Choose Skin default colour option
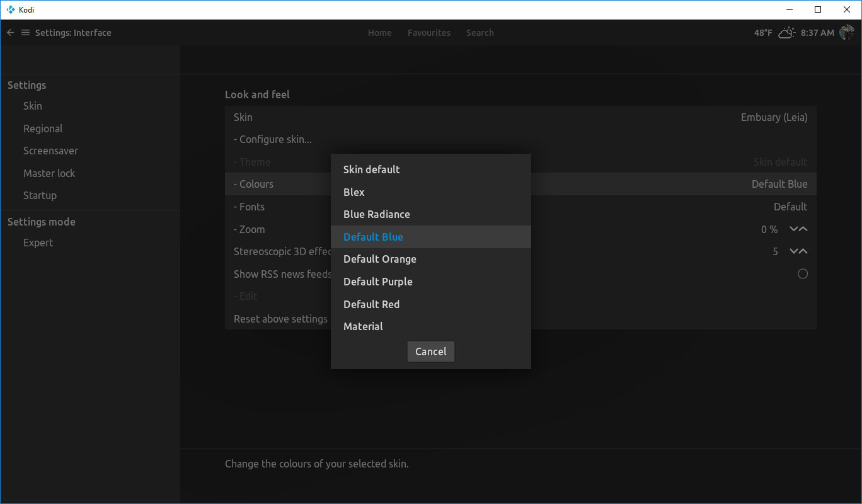The image size is (862, 504). [x=431, y=169]
